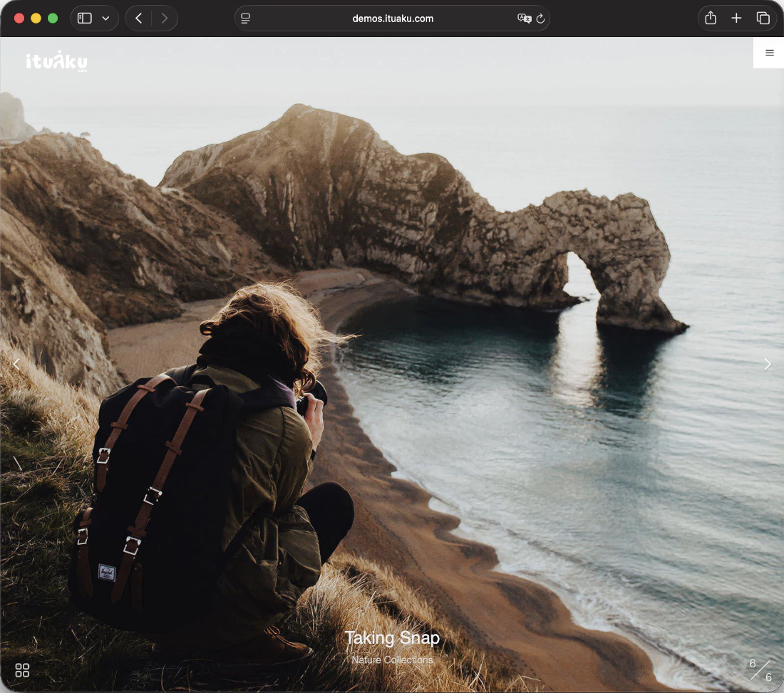Image resolution: width=784 pixels, height=693 pixels.
Task: Go forward in Safari history
Action: coord(165,19)
